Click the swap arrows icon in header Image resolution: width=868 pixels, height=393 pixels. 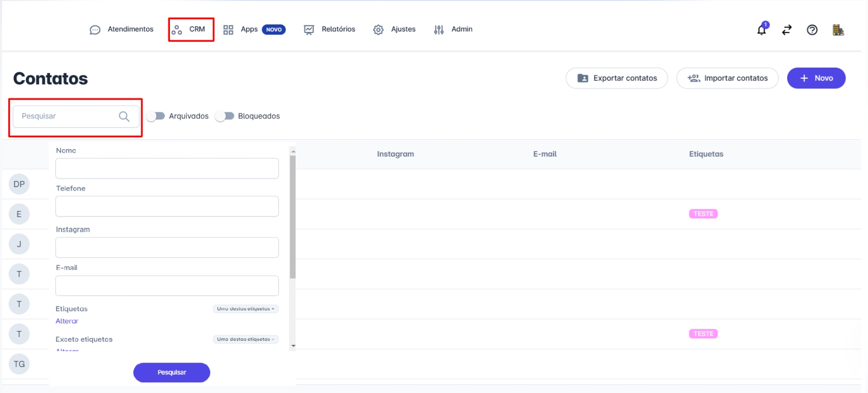(x=787, y=30)
